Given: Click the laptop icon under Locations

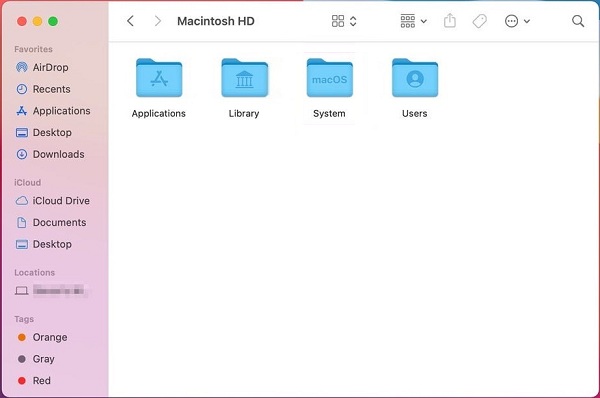Looking at the screenshot, I should [x=21, y=291].
